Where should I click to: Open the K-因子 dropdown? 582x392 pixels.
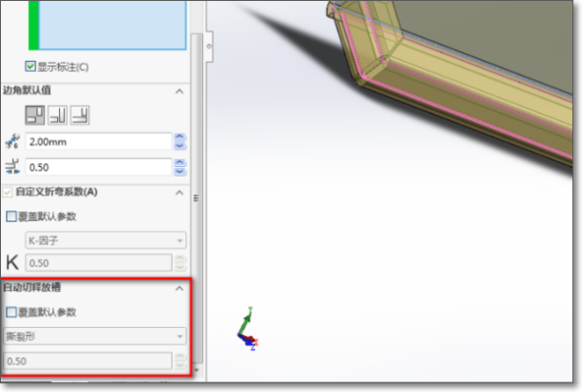pos(106,241)
